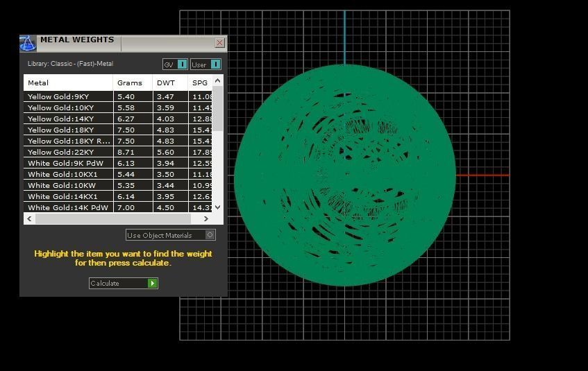Click the table's scroll down arrow
The width and height of the screenshot is (588, 371).
point(218,207)
